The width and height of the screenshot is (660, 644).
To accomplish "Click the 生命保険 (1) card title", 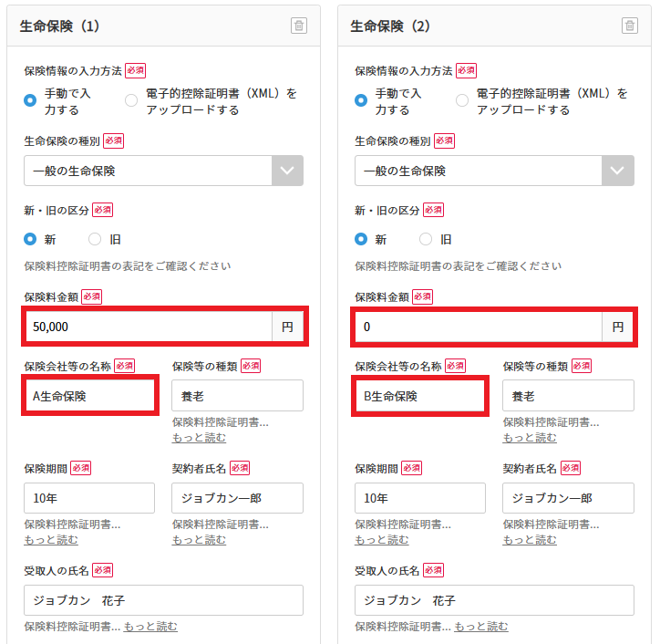I will [59, 26].
